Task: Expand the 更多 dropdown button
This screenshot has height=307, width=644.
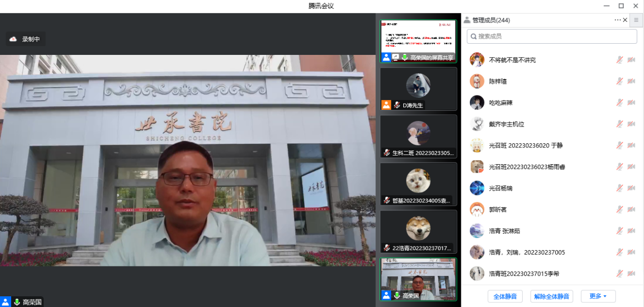Action: [598, 296]
